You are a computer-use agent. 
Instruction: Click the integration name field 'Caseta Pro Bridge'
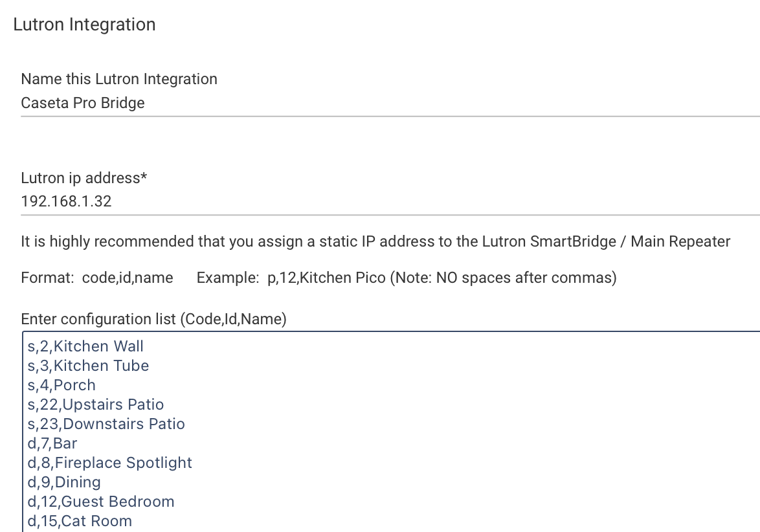point(390,103)
